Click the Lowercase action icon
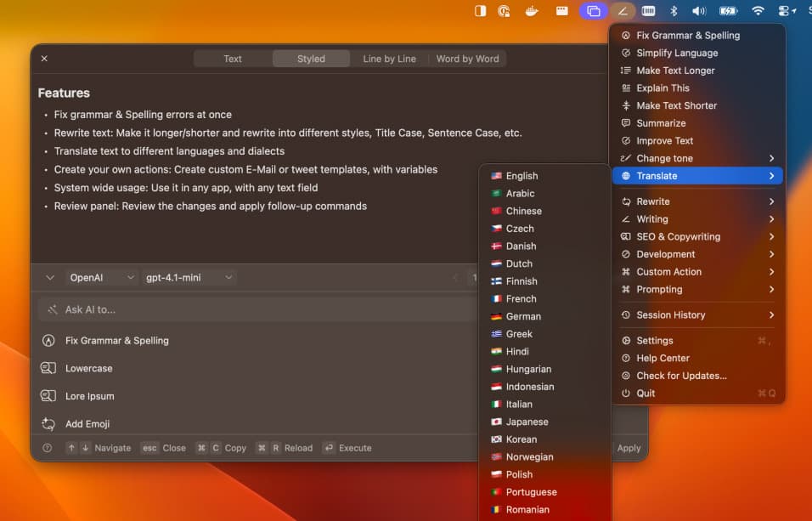812x521 pixels. pos(48,369)
